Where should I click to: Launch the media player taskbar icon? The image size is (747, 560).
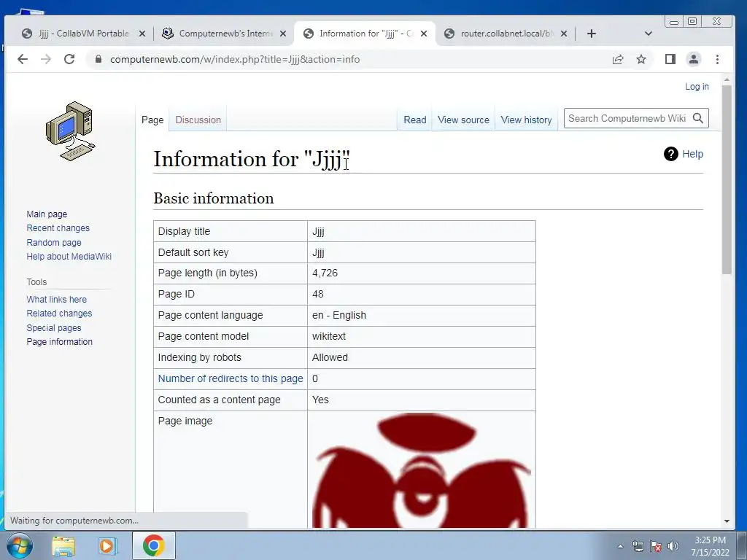click(108, 545)
